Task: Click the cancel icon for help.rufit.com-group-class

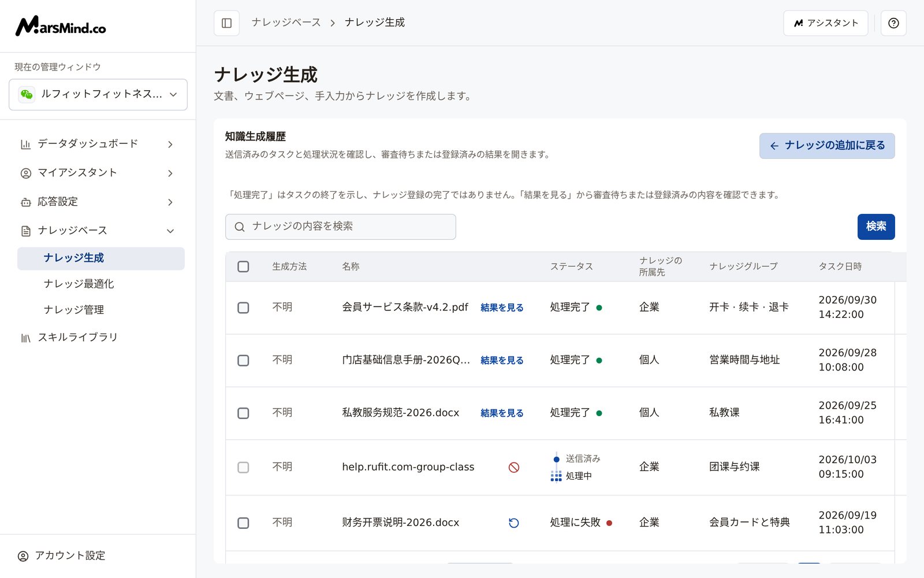Action: (x=513, y=467)
